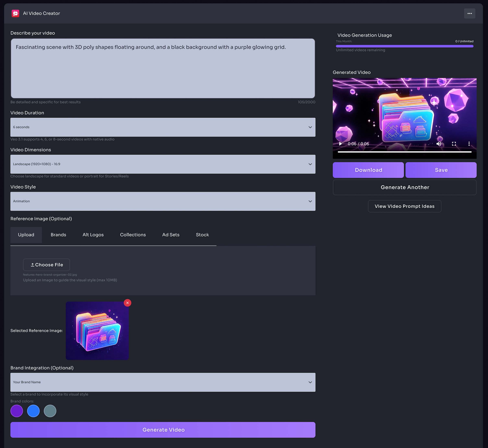488x448 pixels.
Task: Enter fullscreen on the video player
Action: [x=454, y=144]
